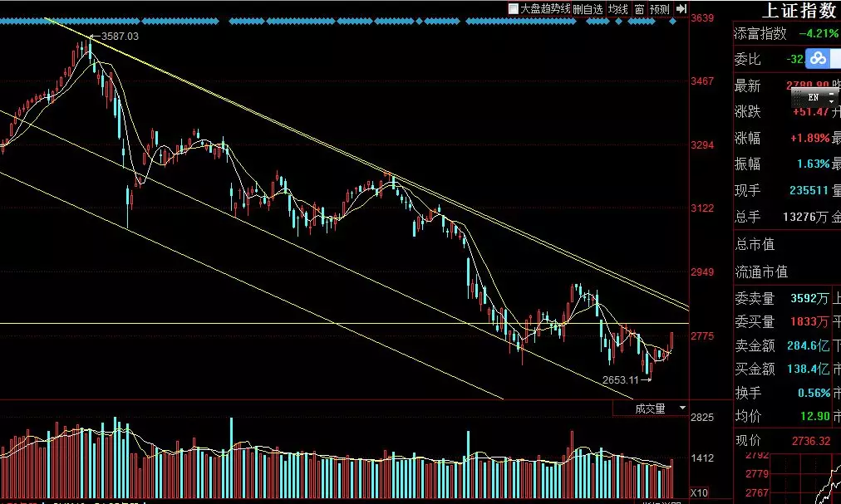This screenshot has height=504, width=841.
Task: Click the 预测 forecast button
Action: 660,9
